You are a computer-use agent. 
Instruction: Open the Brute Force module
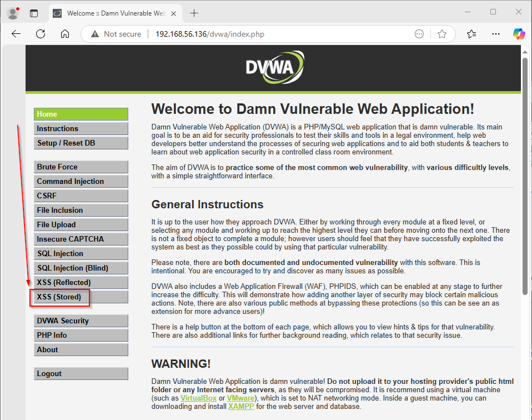coord(81,167)
